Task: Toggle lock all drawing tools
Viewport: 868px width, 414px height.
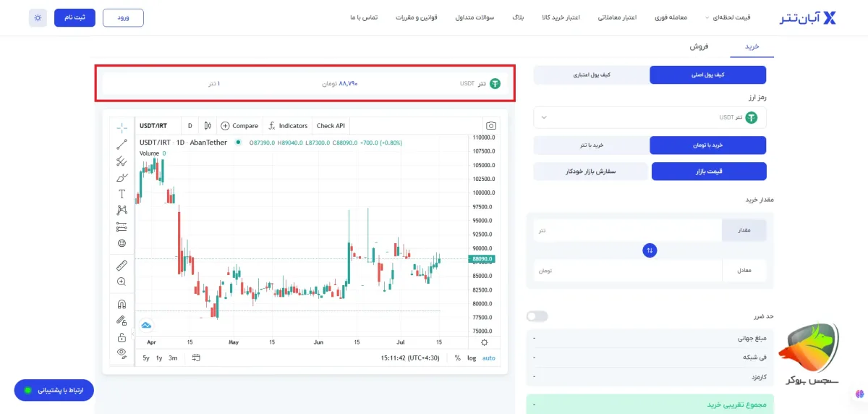Action: click(122, 337)
